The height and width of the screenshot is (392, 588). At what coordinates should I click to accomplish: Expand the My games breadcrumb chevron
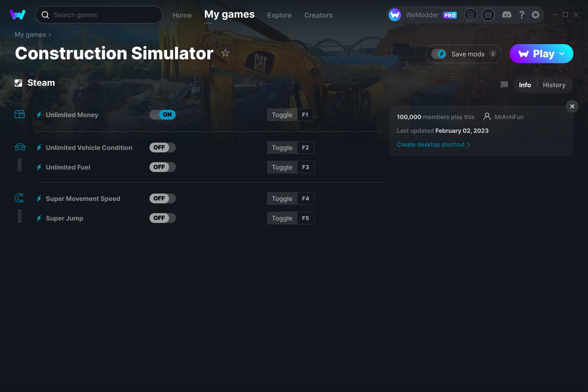(50, 35)
